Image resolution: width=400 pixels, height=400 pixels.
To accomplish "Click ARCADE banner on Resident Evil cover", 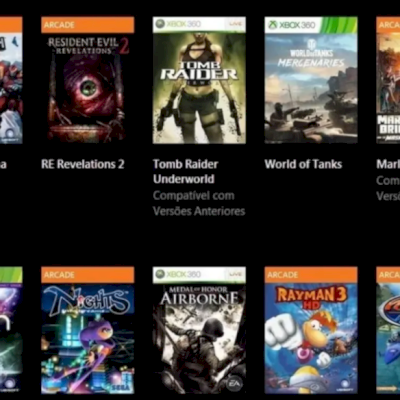I will (88, 25).
